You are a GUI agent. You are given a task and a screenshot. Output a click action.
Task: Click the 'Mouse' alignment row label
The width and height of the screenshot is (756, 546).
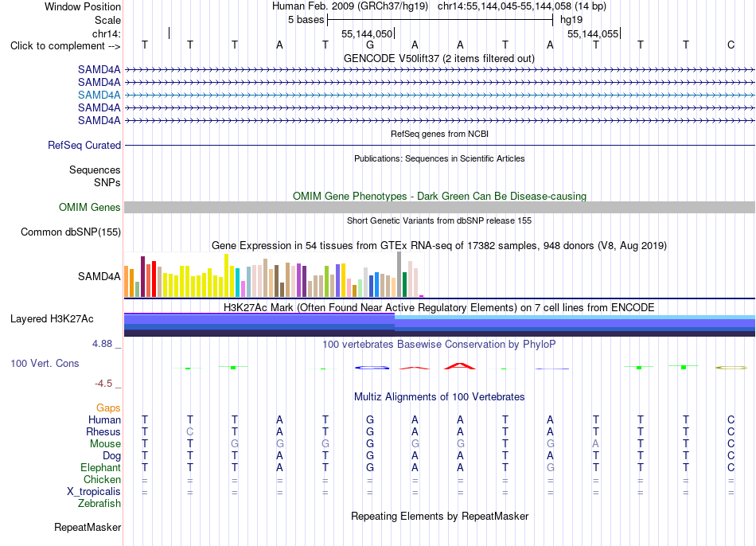point(105,444)
